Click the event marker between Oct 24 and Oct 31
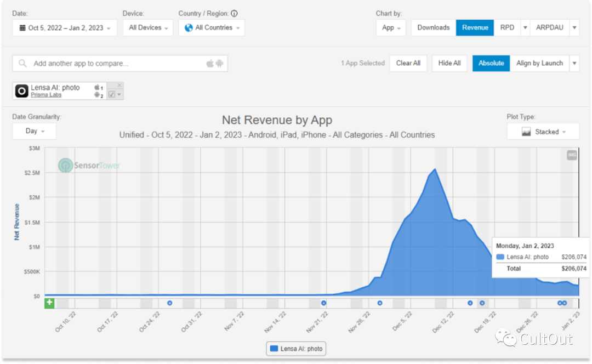This screenshot has width=592, height=364. tap(169, 303)
